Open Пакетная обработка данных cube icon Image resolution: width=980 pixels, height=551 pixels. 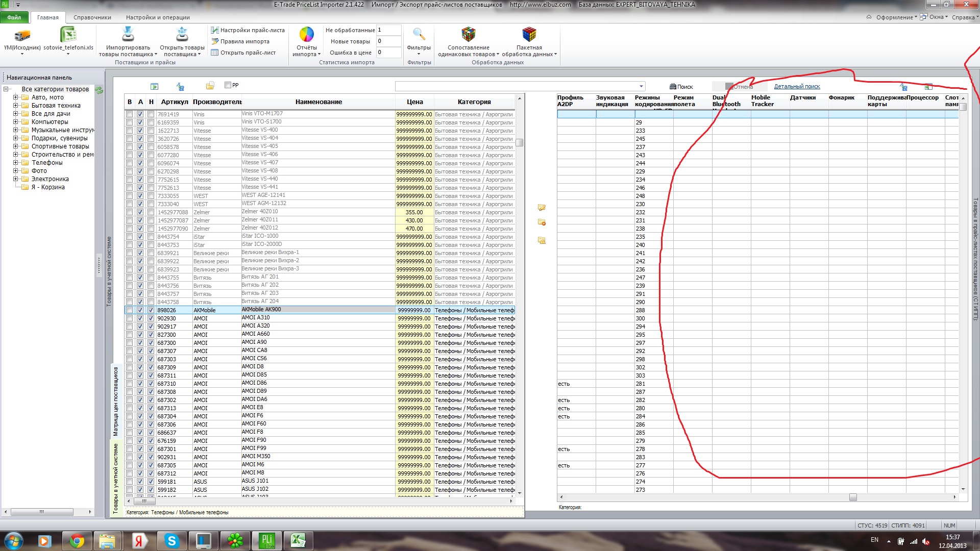pos(529,34)
